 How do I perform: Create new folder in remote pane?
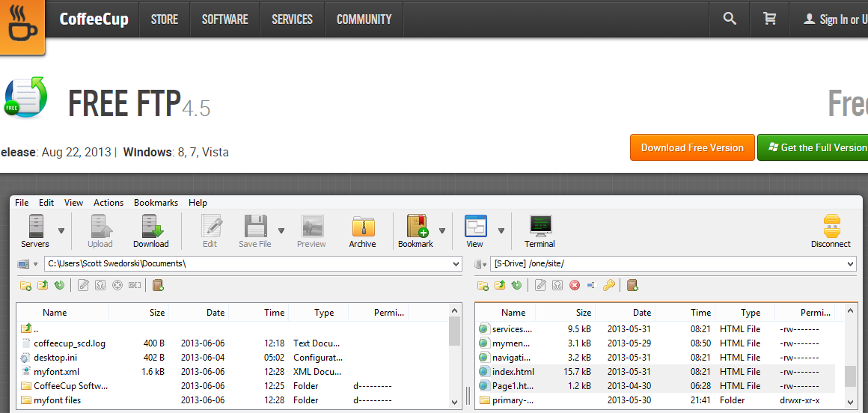tap(483, 285)
